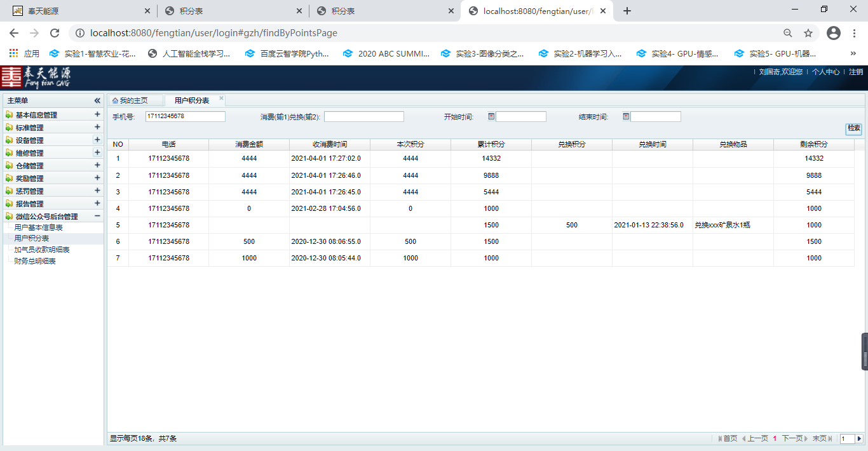This screenshot has height=451, width=868.
Task: Click the browser reload page icon
Action: pyautogui.click(x=55, y=33)
